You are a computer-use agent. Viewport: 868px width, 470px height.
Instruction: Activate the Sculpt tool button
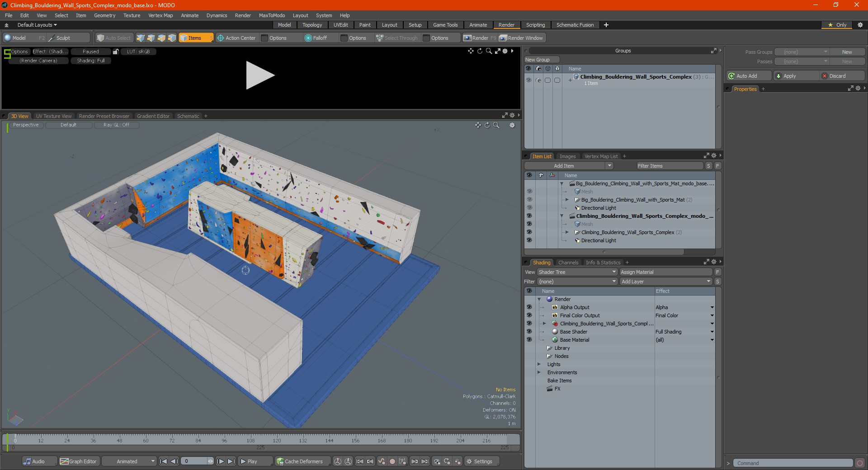[69, 38]
